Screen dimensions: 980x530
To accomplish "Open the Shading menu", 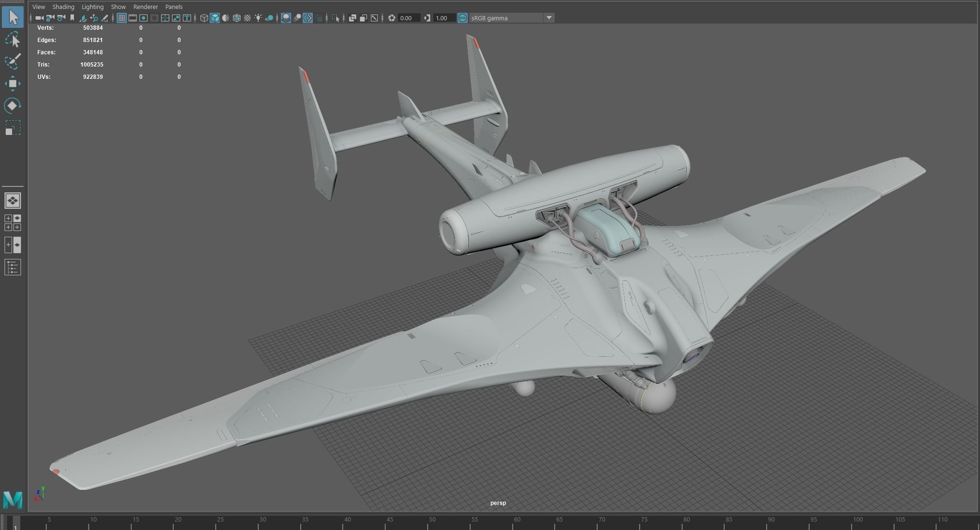I will [x=63, y=7].
